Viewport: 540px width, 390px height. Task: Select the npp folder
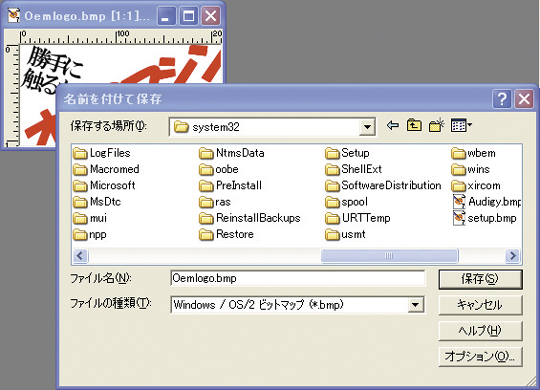90,234
